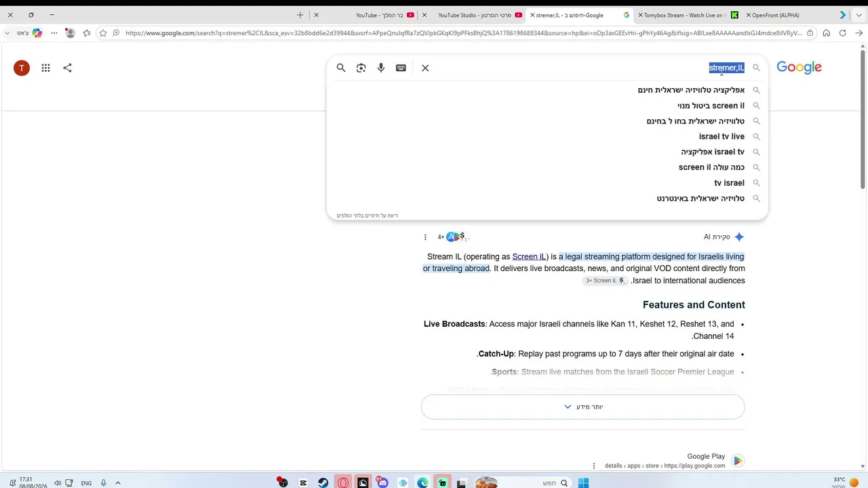Reload the current page
The image size is (868, 488).
(x=842, y=33)
